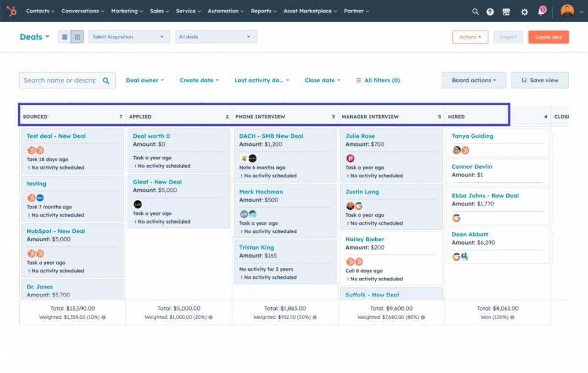Open the Conversations menu
The height and width of the screenshot is (373, 588).
83,11
